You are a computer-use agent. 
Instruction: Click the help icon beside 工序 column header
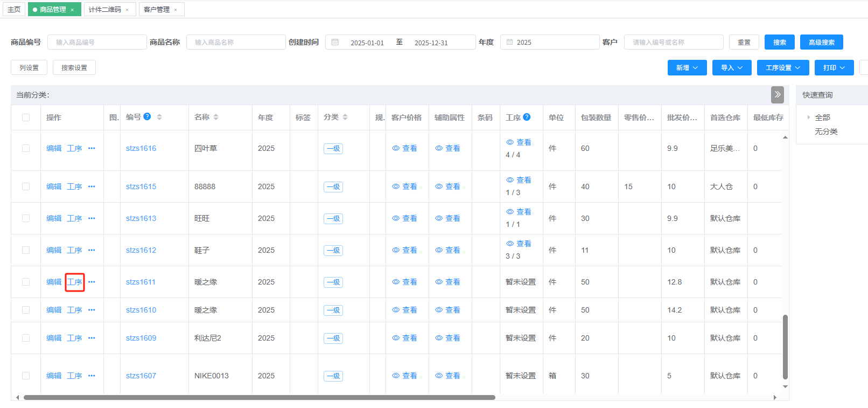[x=527, y=117]
